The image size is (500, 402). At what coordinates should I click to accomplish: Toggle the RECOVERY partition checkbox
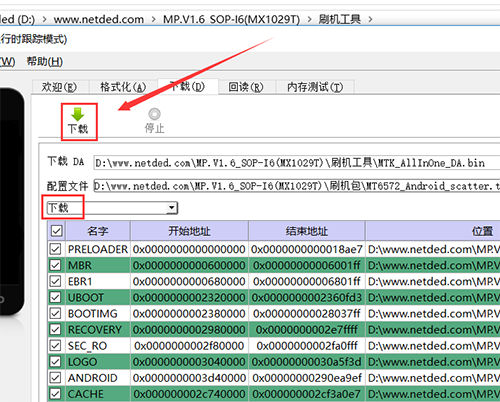pyautogui.click(x=55, y=330)
